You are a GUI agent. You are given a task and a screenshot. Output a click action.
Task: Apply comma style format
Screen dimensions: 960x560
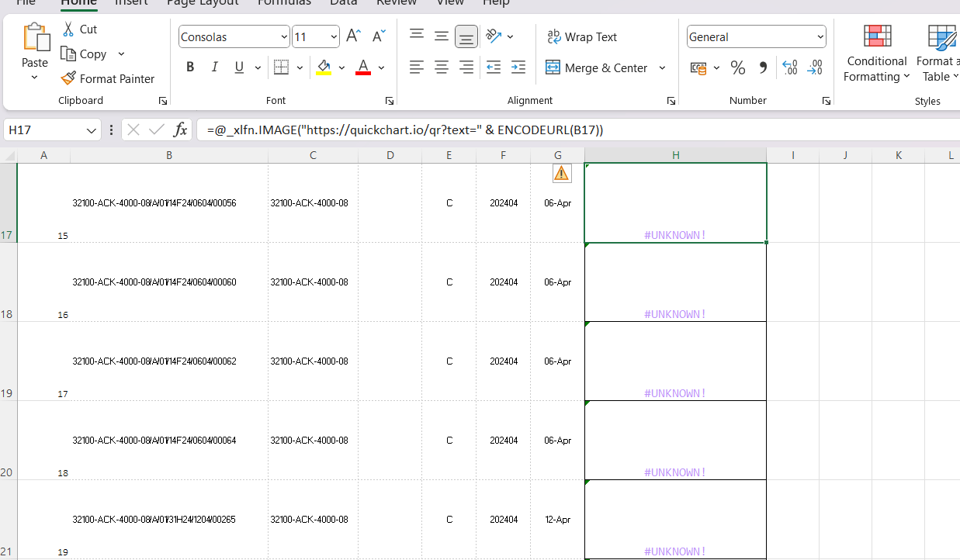pos(763,68)
